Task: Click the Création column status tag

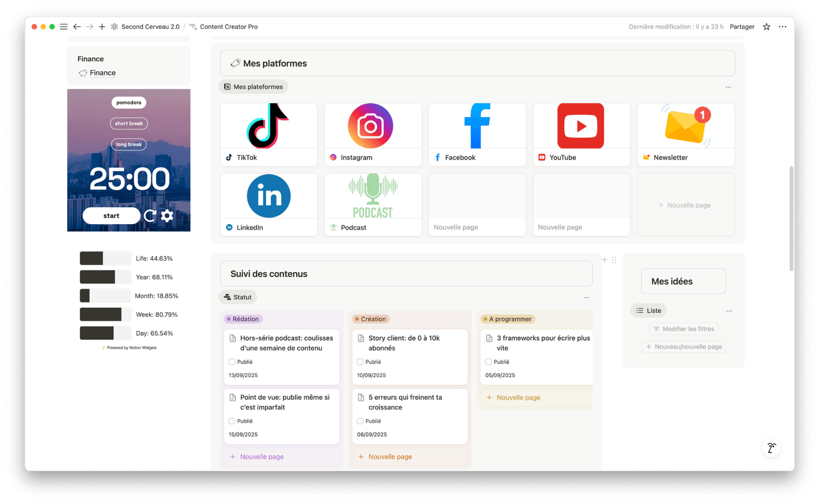Action: [x=371, y=319]
